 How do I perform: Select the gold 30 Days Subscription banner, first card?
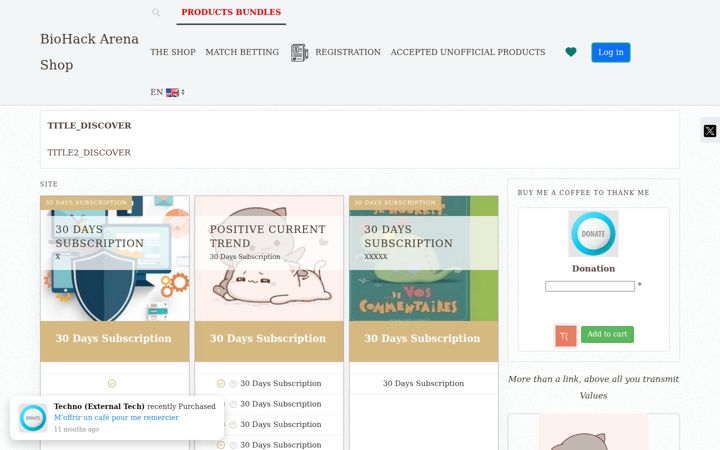click(x=114, y=341)
